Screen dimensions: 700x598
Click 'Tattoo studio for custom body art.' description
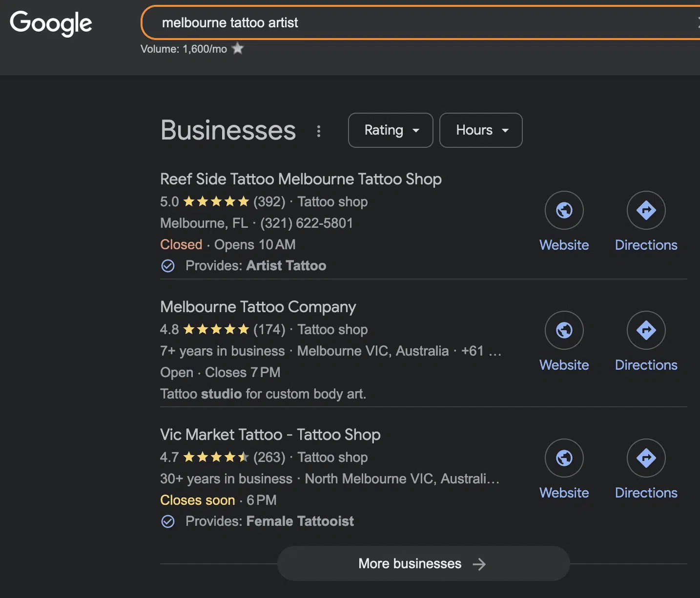tap(263, 394)
